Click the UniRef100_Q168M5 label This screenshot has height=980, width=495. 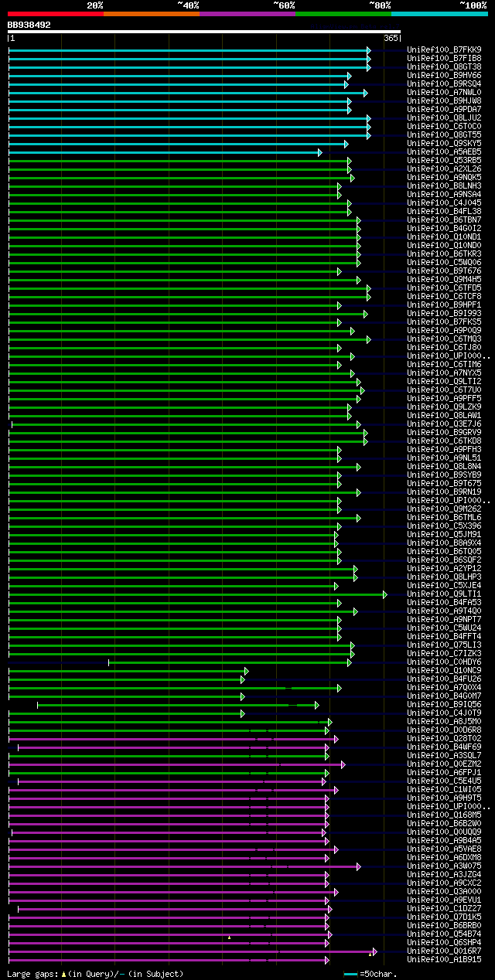pyautogui.click(x=444, y=815)
